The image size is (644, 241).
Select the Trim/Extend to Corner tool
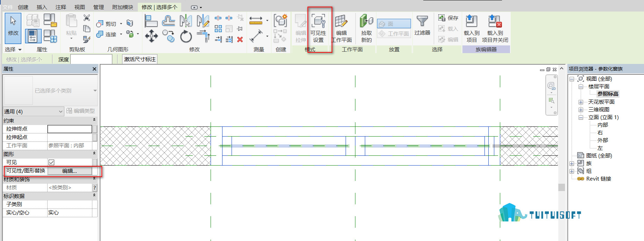click(x=203, y=36)
